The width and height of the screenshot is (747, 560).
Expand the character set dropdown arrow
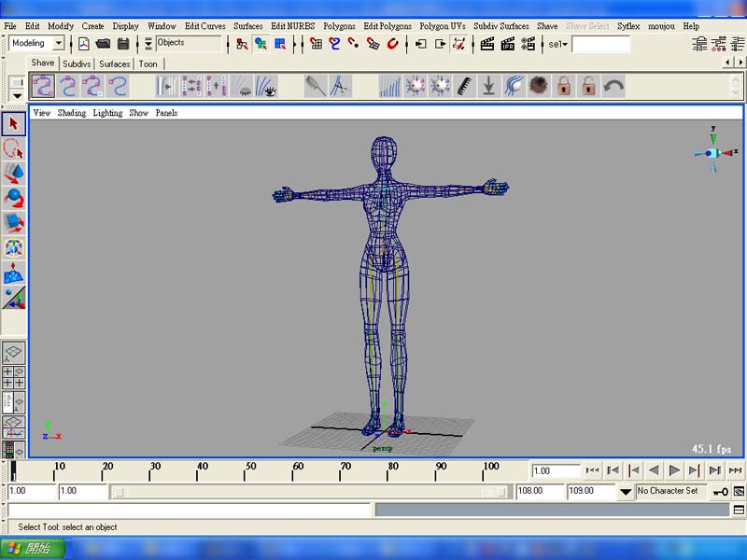click(626, 492)
